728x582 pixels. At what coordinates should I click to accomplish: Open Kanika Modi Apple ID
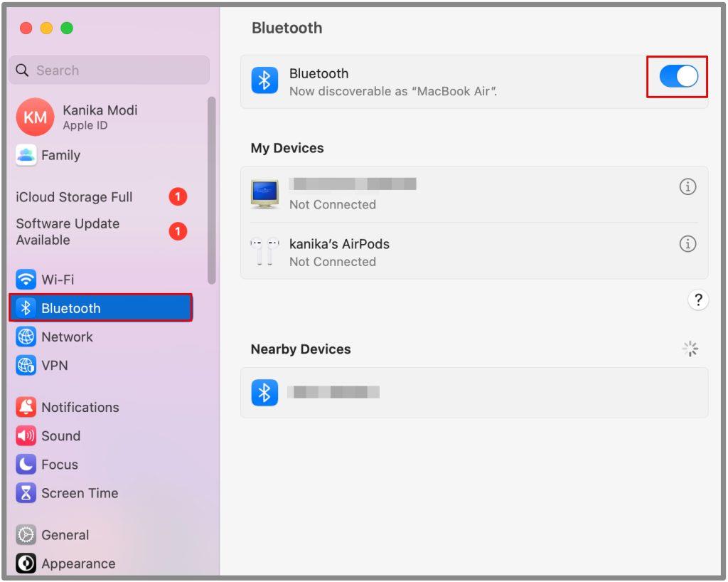tap(100, 117)
